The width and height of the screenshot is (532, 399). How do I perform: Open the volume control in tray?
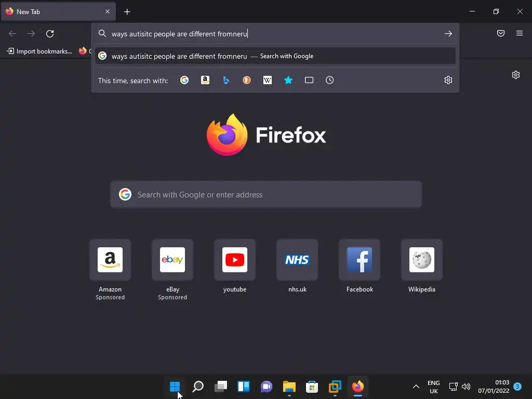pyautogui.click(x=466, y=387)
